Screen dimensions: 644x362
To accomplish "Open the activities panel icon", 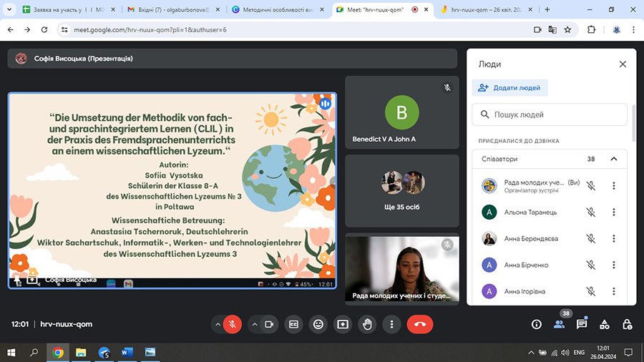I will click(x=605, y=324).
